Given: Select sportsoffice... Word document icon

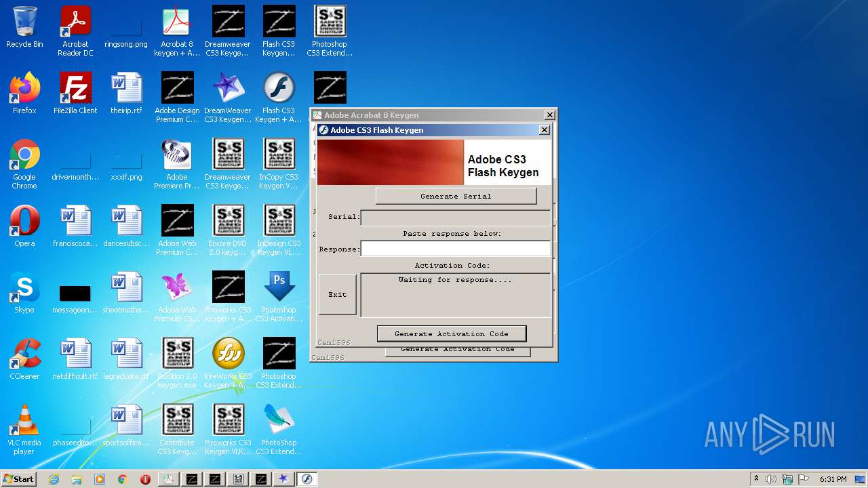Looking at the screenshot, I should point(126,426).
